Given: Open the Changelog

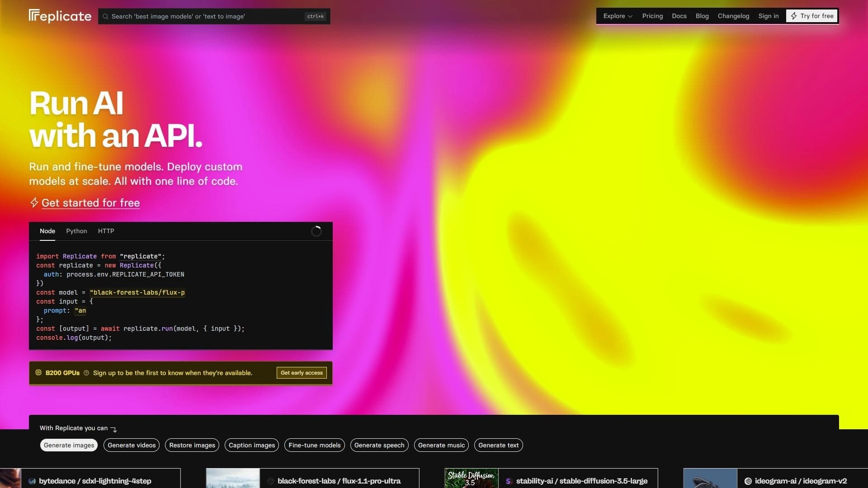Looking at the screenshot, I should (x=733, y=16).
